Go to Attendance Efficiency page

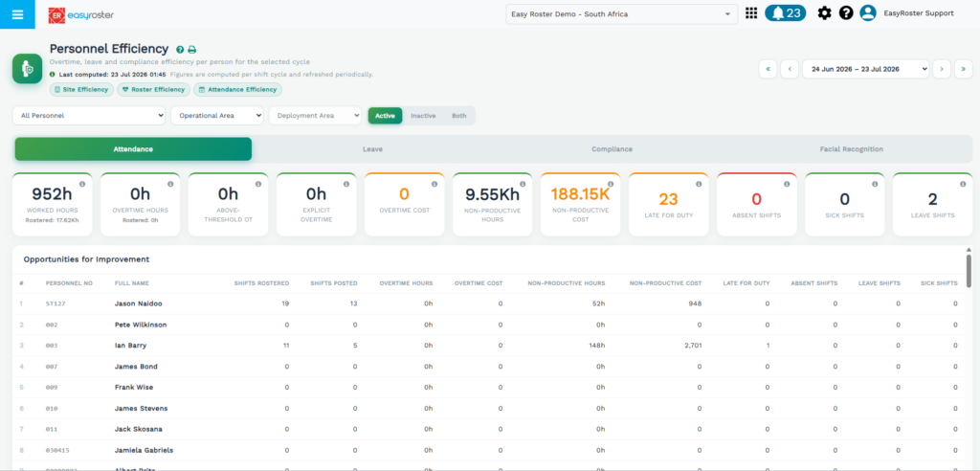click(237, 89)
